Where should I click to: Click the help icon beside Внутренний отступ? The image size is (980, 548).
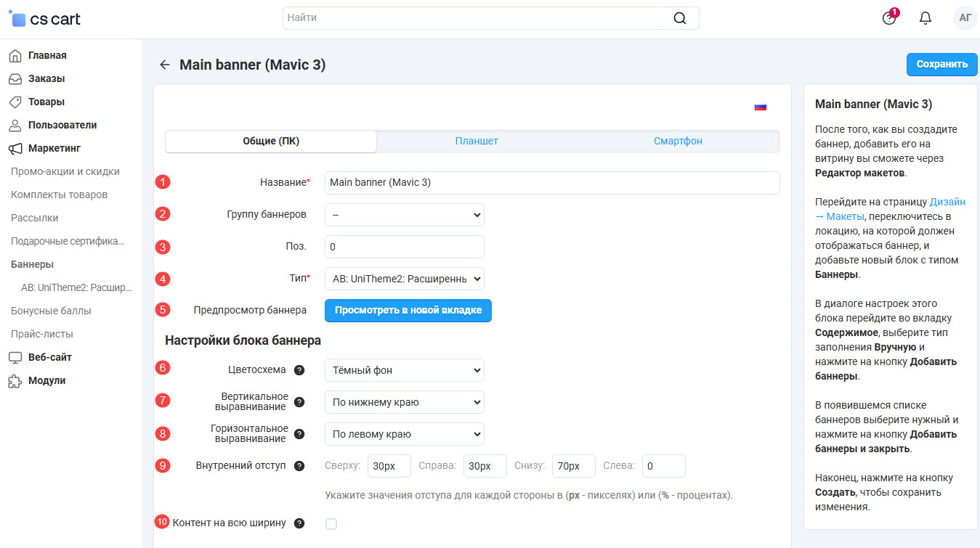coord(299,466)
